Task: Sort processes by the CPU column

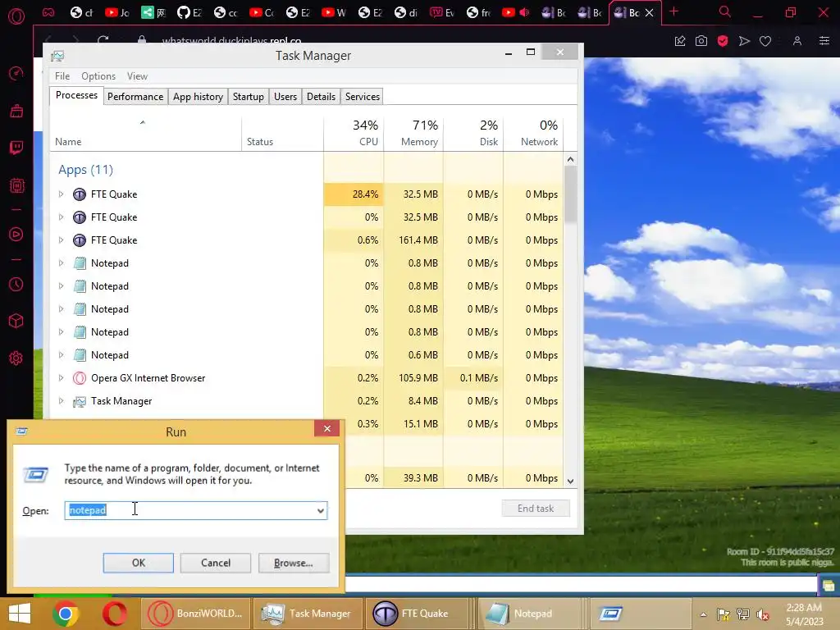Action: point(354,133)
